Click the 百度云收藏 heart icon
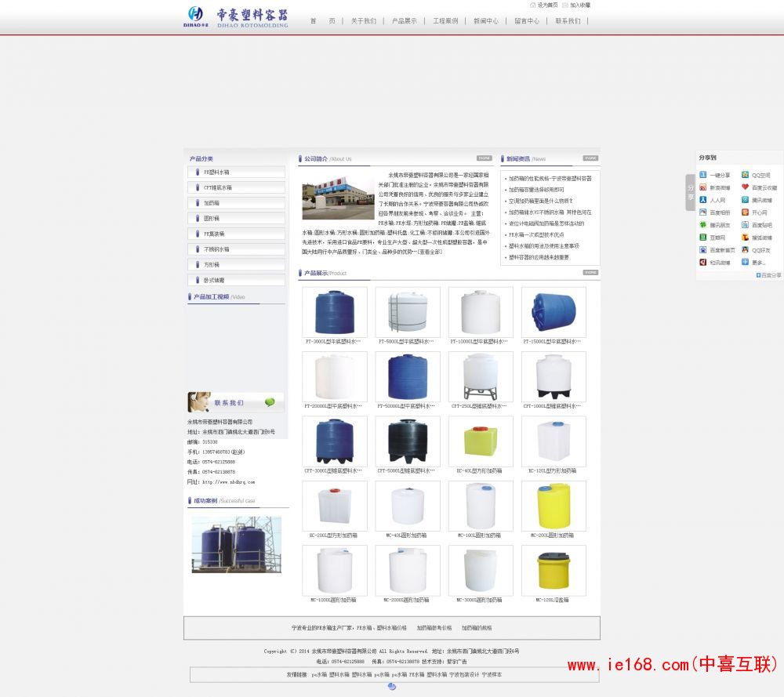 coord(745,187)
